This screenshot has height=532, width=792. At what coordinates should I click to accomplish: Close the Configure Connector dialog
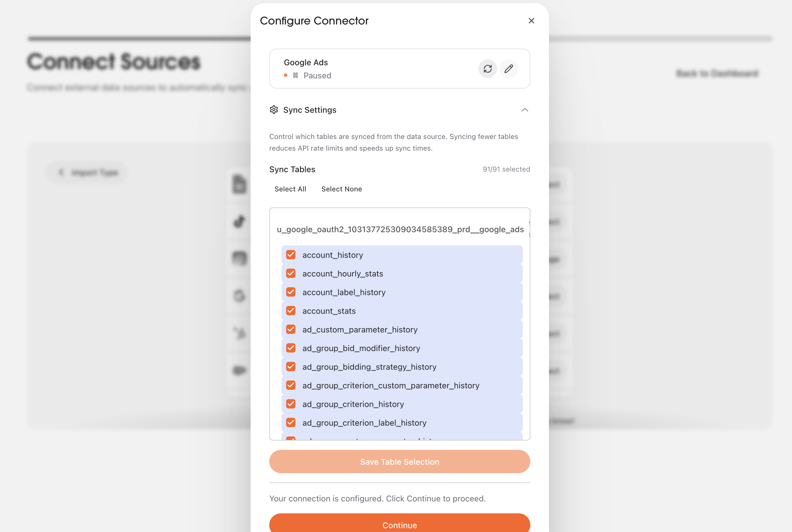point(531,21)
